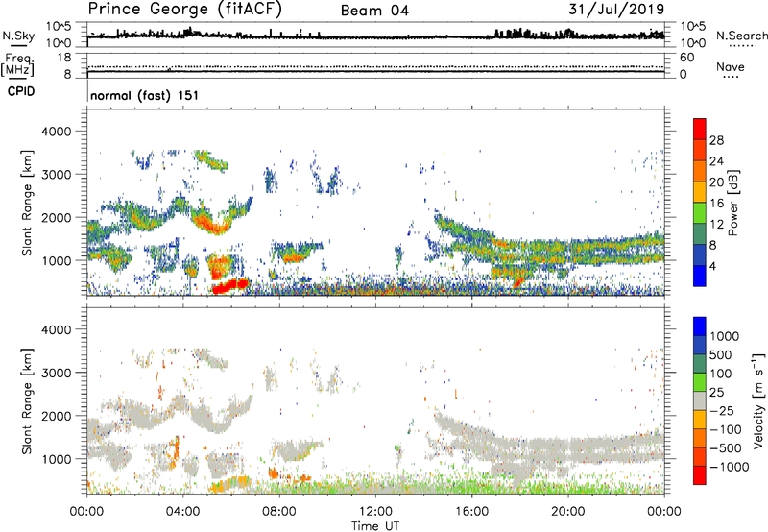Screen dimensions: 768x532
Task: Click the 'N.Sky' legend label
Action: pyautogui.click(x=18, y=36)
